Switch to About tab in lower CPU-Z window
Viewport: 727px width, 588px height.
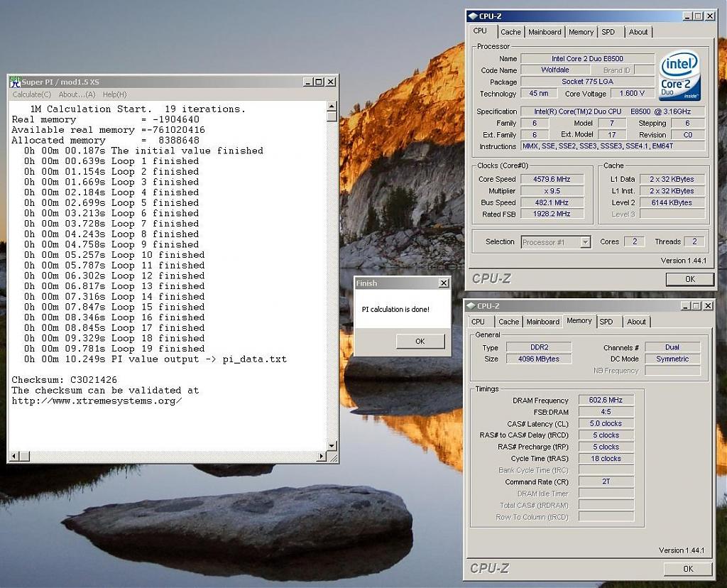(636, 322)
